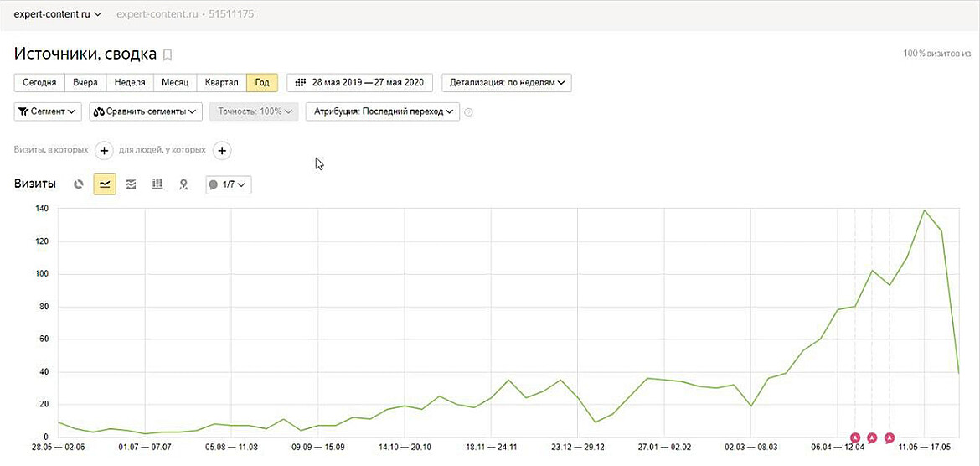Click the attribution help question icon
The height and width of the screenshot is (466, 980).
[468, 112]
